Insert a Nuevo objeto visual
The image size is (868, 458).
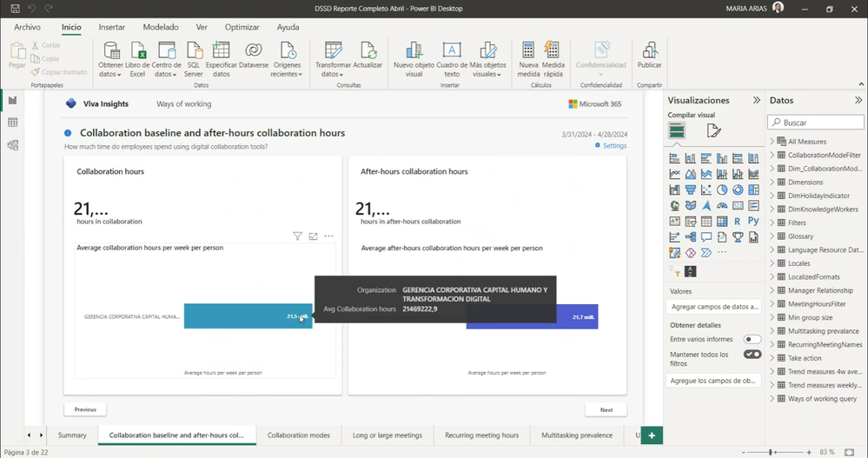[x=414, y=59]
